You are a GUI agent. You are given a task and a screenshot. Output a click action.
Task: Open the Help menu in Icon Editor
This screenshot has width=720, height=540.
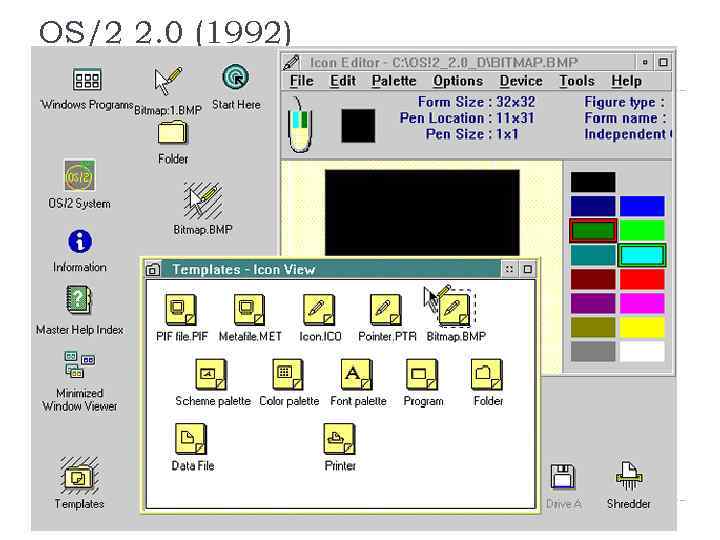point(626,81)
